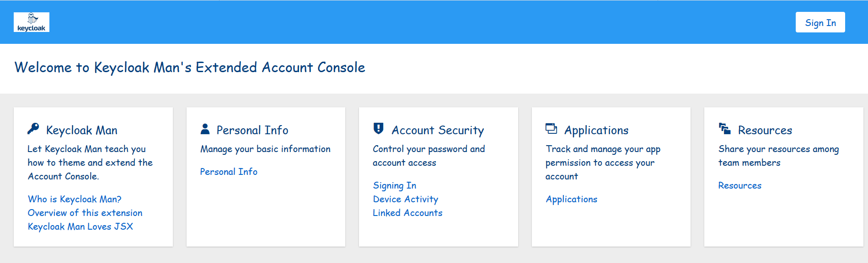Click the shield icon beside Account Security
Screen dimensions: 868x263
(x=378, y=129)
